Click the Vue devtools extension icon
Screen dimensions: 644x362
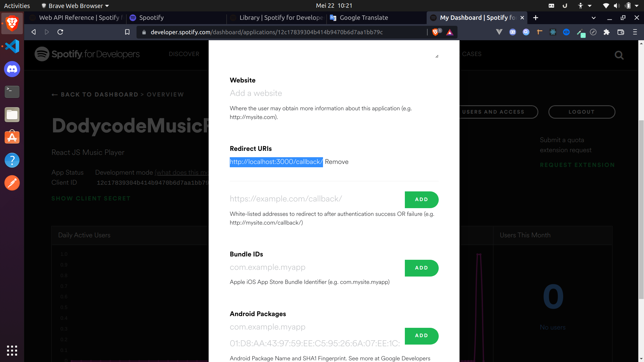[x=499, y=32]
